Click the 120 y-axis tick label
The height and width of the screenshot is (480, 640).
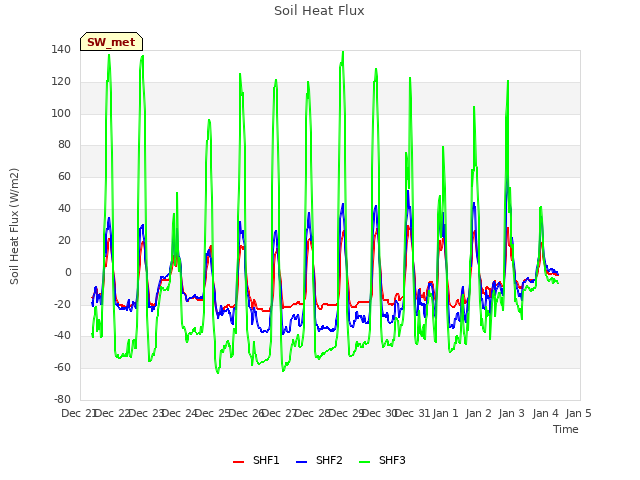[61, 82]
